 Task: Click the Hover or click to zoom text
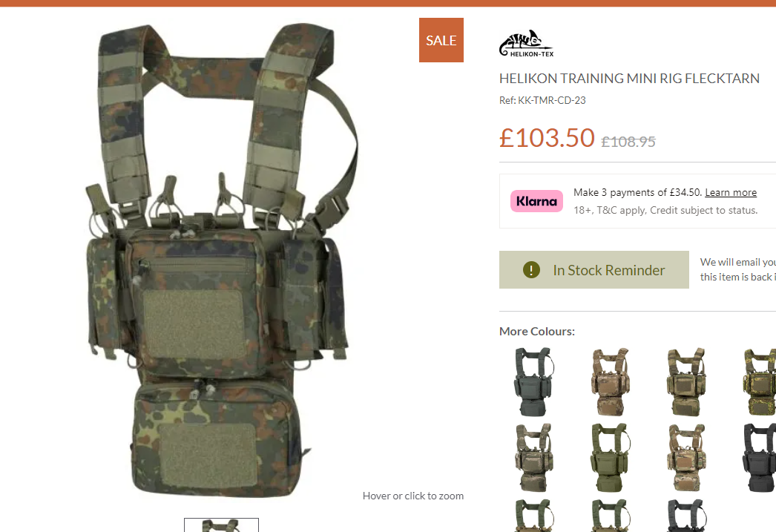point(412,496)
